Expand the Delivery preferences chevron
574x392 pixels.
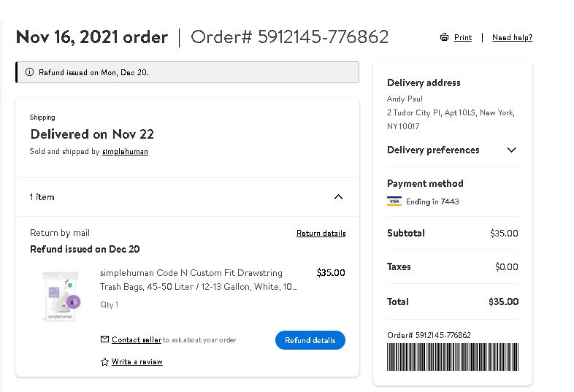pos(511,150)
